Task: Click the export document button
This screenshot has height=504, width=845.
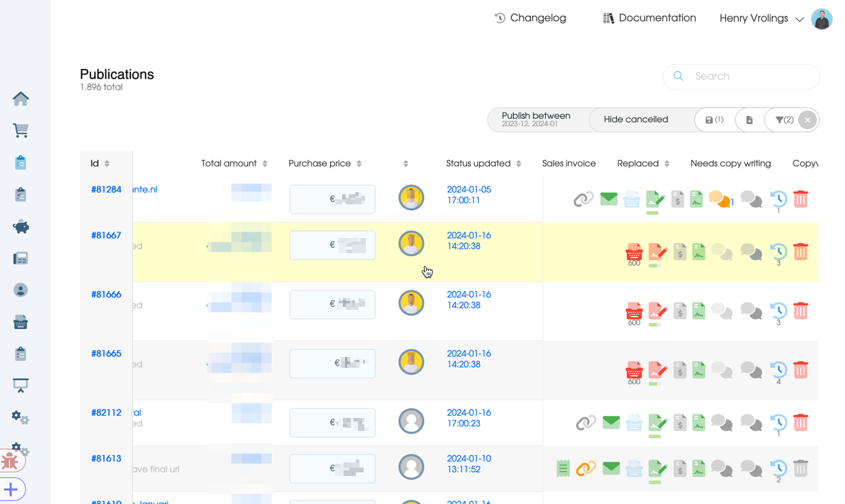Action: [x=749, y=120]
